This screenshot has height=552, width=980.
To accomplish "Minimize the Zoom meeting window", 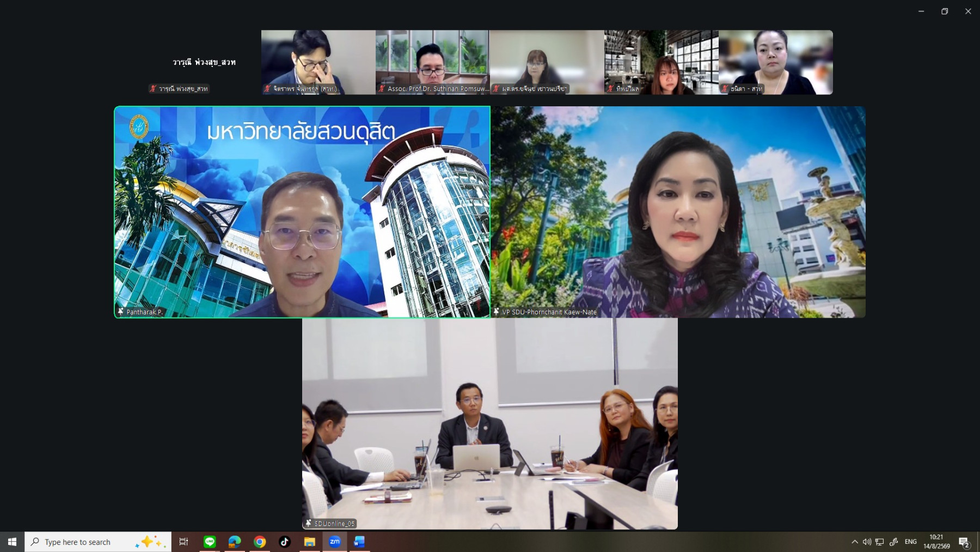I will tap(921, 11).
